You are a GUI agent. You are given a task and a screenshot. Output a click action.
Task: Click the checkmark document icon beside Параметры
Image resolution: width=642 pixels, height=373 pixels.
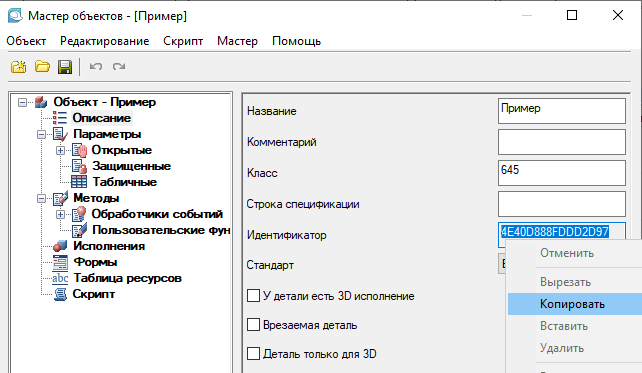click(x=60, y=134)
